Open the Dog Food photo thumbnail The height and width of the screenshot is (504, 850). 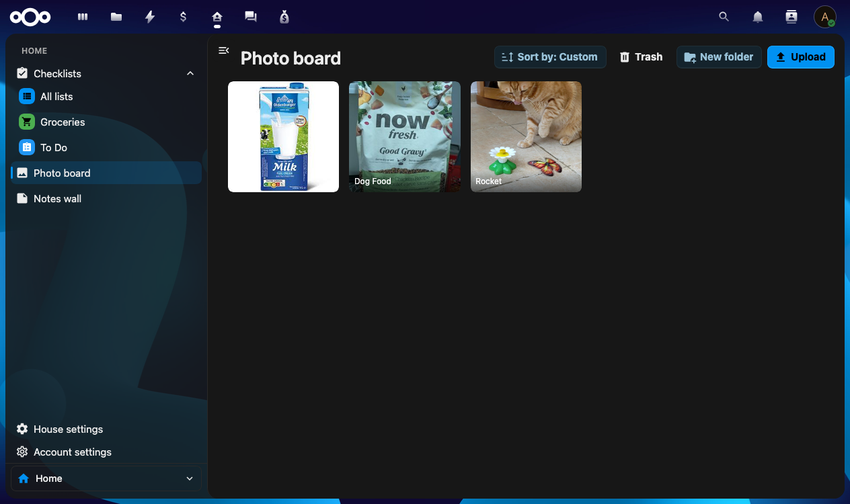405,136
